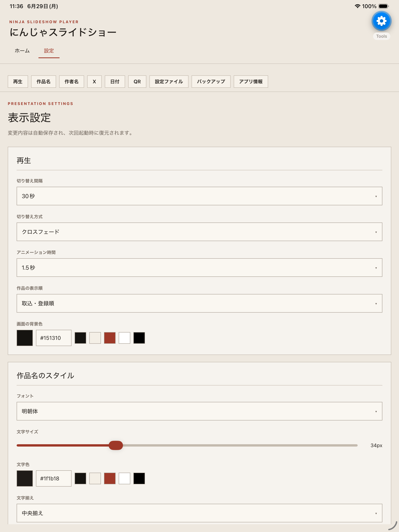
Task: Pick the red-brown preset for 画面の背景色
Action: tap(110, 338)
